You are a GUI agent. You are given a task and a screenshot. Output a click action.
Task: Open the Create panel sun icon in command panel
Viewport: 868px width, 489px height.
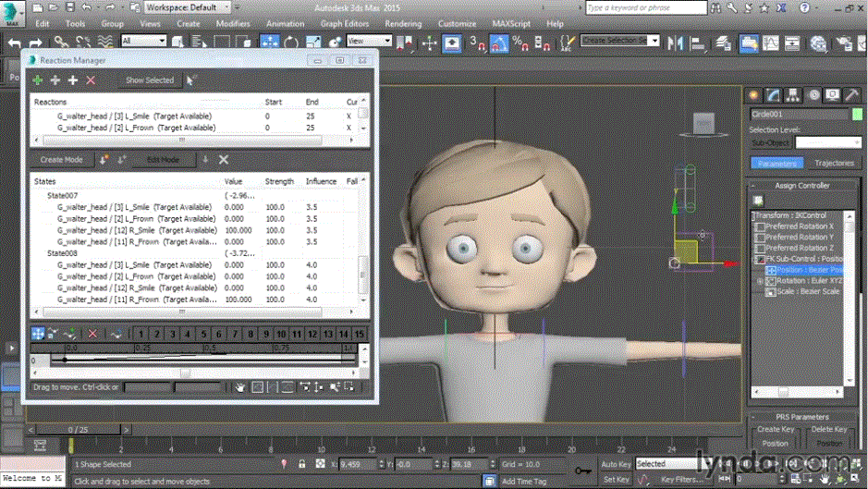tap(753, 95)
